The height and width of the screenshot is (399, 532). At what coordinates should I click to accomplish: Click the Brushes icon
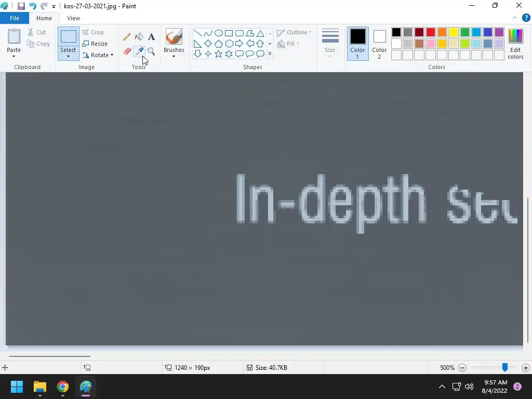click(174, 36)
